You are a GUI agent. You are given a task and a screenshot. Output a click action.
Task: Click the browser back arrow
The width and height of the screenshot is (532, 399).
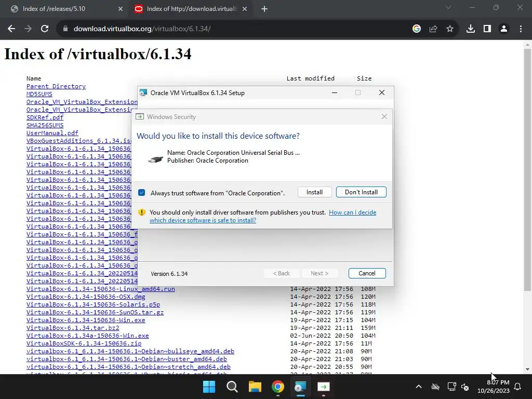click(11, 29)
